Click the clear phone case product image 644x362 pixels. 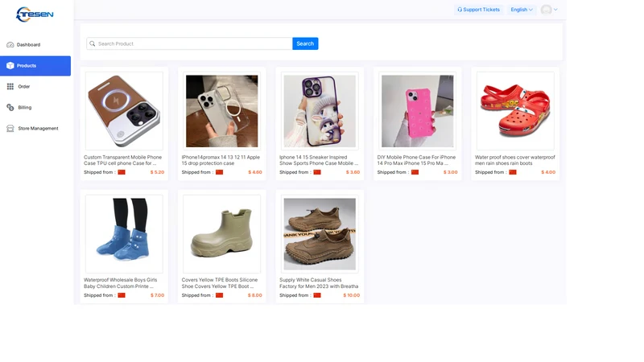(222, 111)
